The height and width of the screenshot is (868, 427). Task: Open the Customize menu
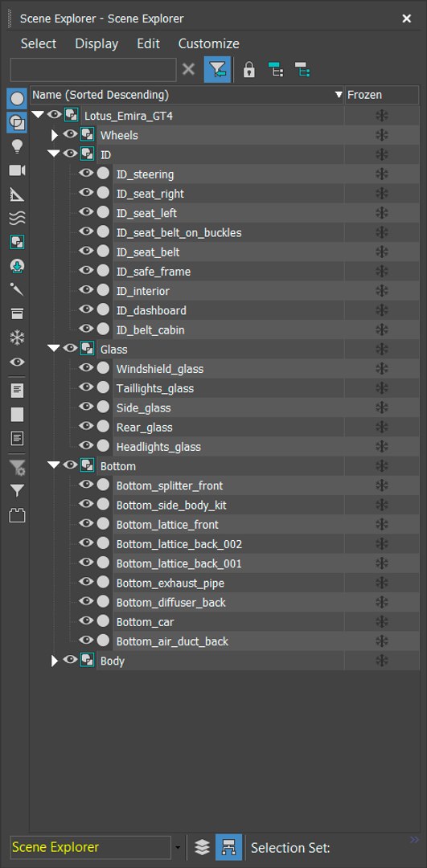(x=209, y=43)
